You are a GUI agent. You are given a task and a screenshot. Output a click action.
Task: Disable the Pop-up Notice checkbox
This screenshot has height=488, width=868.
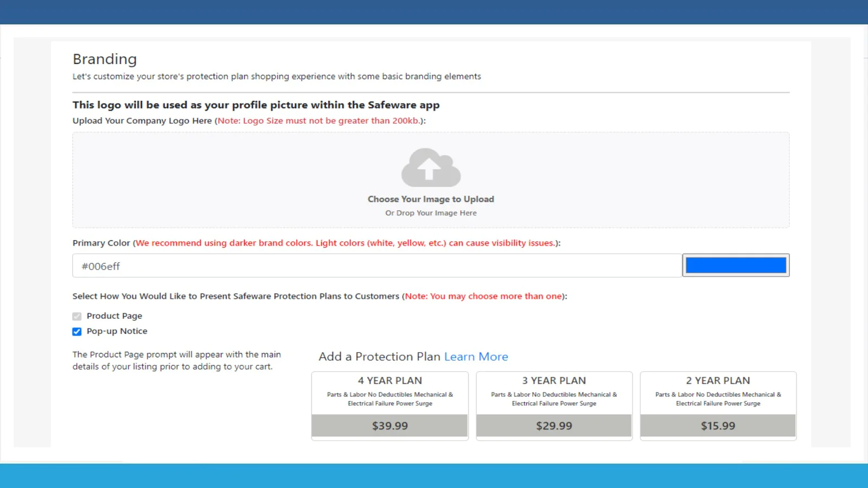coord(76,331)
